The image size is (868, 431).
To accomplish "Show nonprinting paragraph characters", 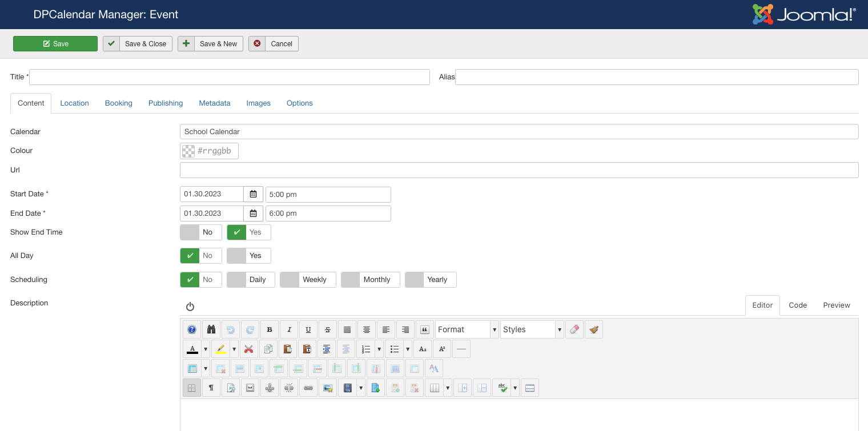I will click(211, 388).
